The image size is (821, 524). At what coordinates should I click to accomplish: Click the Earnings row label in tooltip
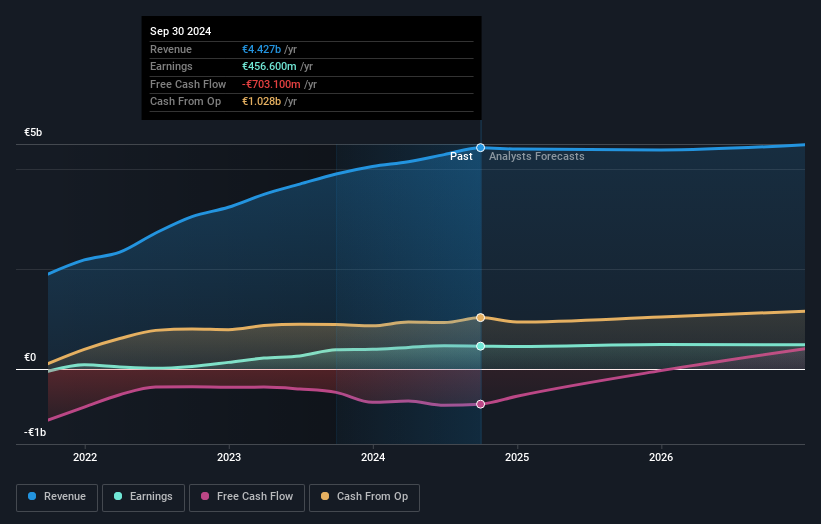click(x=171, y=66)
